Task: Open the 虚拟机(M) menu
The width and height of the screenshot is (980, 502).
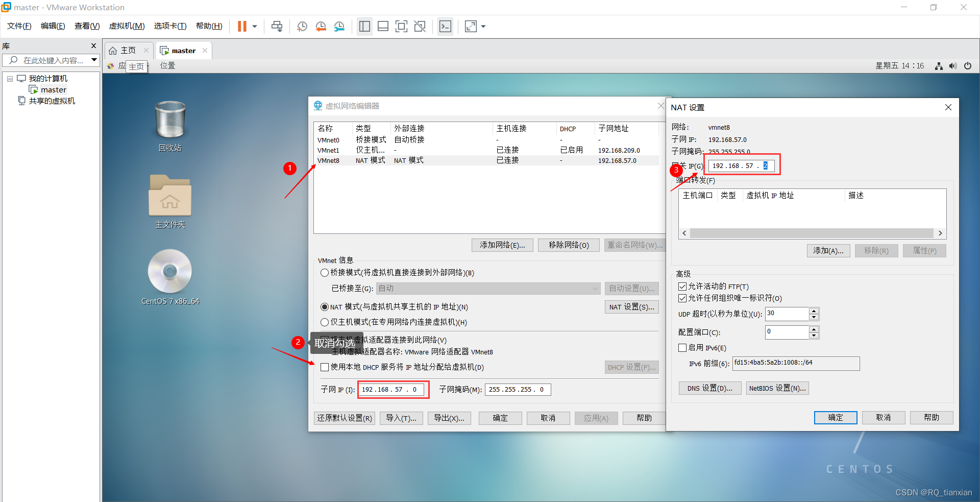Action: coord(127,26)
